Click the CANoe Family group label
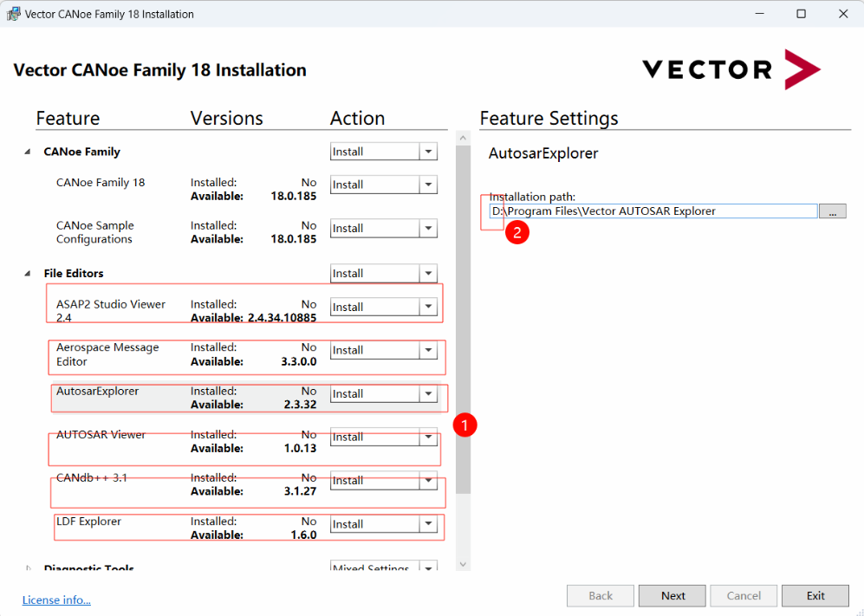 click(82, 152)
